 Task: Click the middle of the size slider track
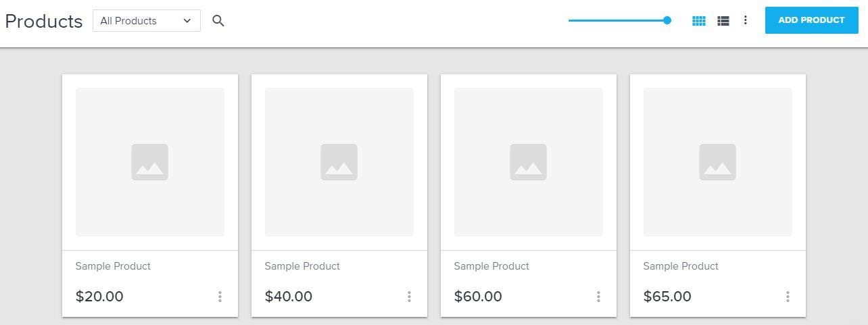(x=618, y=20)
